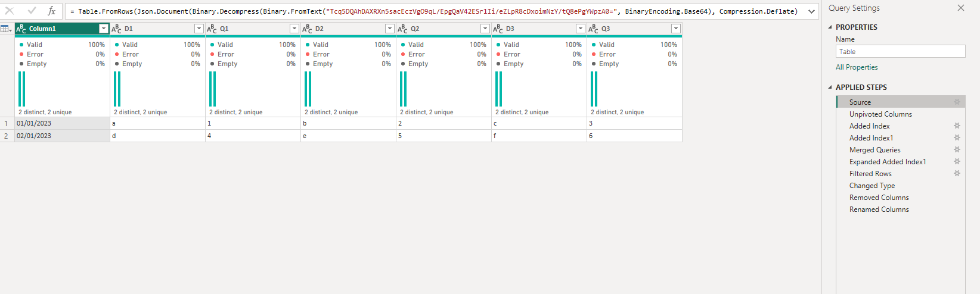Open Q2 column filter dropdown
The width and height of the screenshot is (980, 294).
(485, 29)
